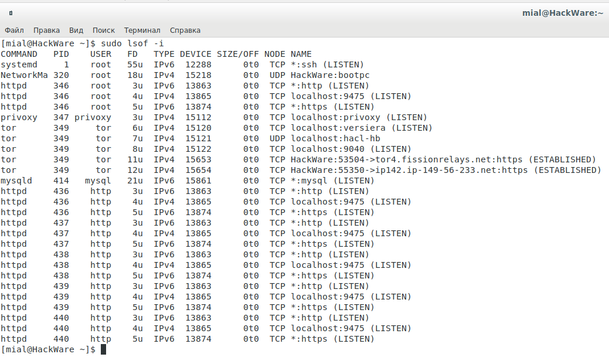
Task: Open the Файл menu
Action: [x=14, y=30]
